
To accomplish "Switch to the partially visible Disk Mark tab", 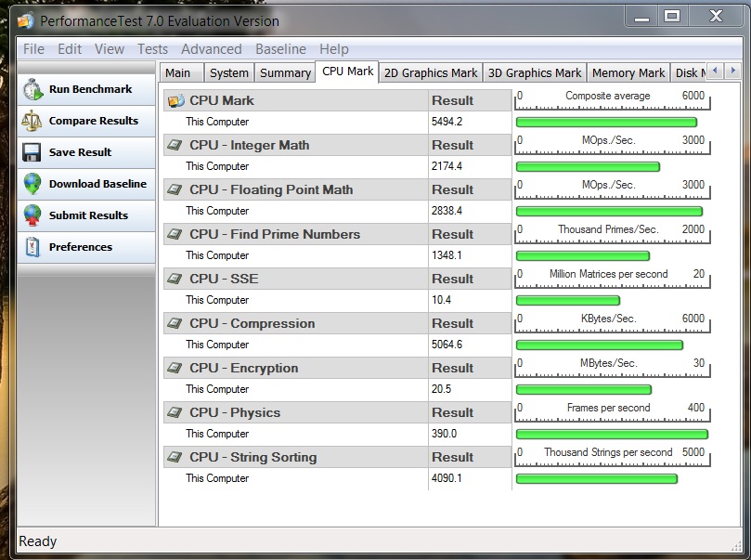I will pos(689,72).
